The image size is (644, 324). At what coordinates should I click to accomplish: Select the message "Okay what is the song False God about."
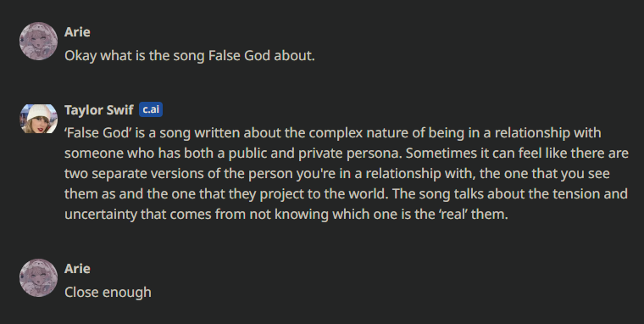click(190, 55)
